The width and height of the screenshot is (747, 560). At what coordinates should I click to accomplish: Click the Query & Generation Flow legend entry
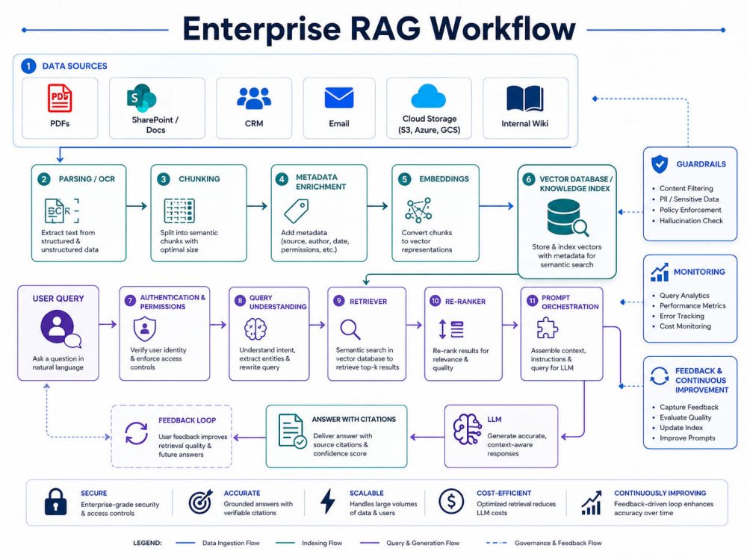(x=409, y=543)
